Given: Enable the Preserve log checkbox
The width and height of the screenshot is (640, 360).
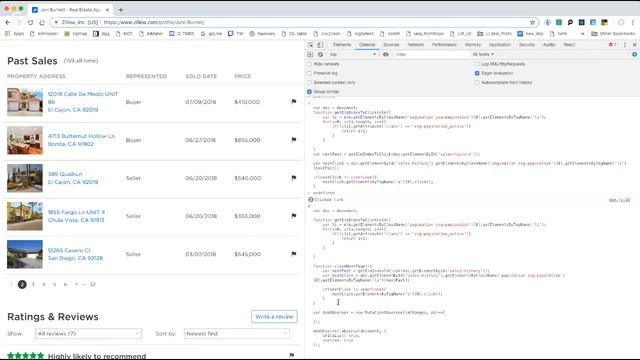Looking at the screenshot, I should pyautogui.click(x=309, y=73).
